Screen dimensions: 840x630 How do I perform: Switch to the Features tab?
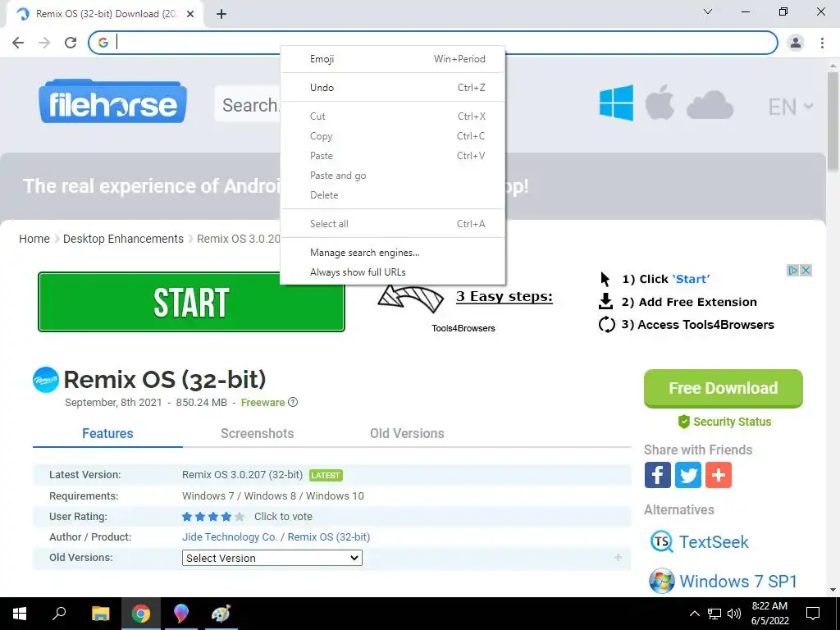point(107,433)
